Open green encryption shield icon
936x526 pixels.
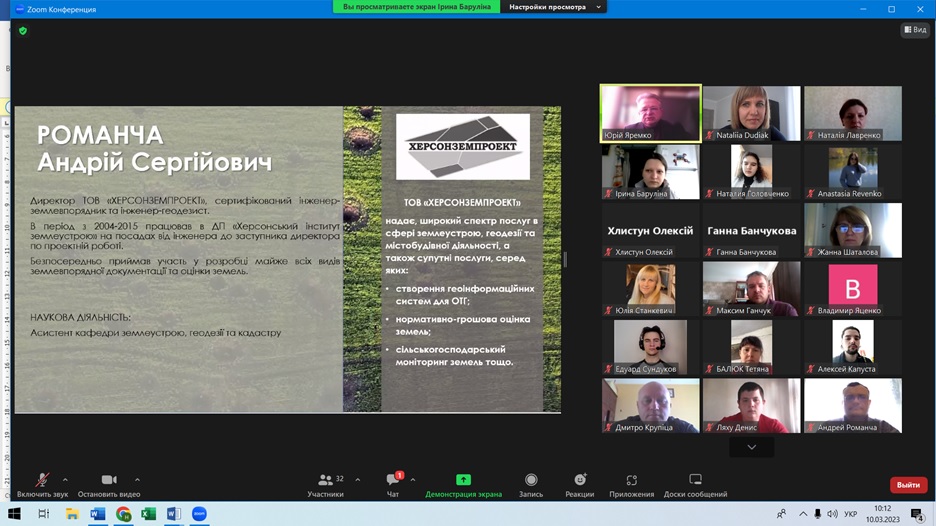point(23,30)
